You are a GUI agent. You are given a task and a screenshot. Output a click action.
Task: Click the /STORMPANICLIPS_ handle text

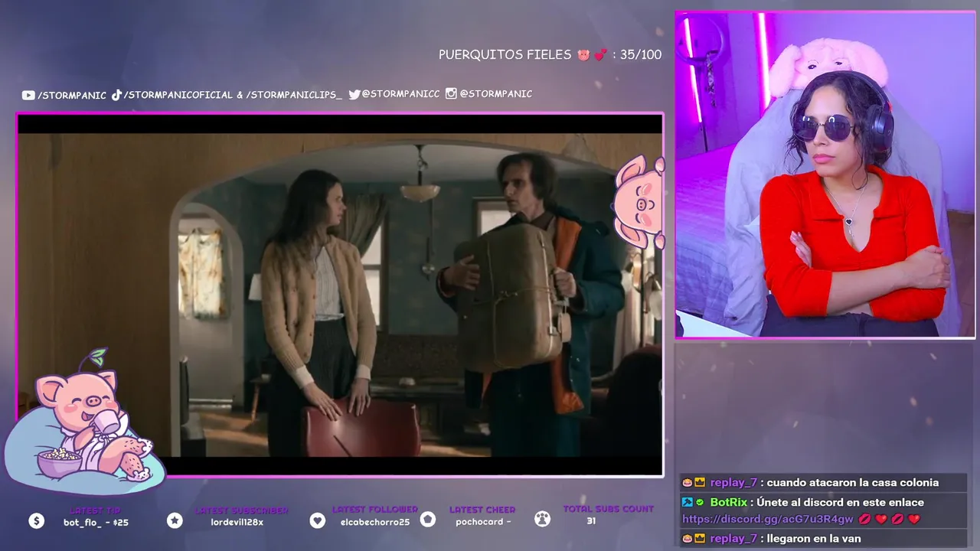coord(294,95)
